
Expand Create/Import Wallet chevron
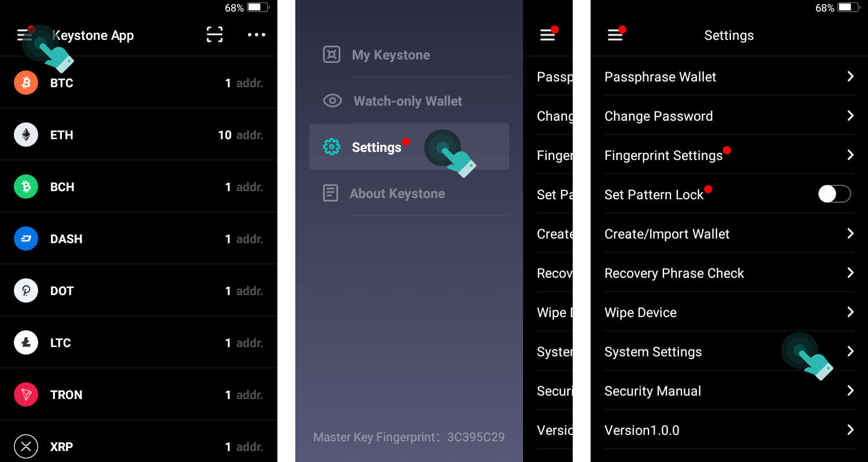pos(850,233)
